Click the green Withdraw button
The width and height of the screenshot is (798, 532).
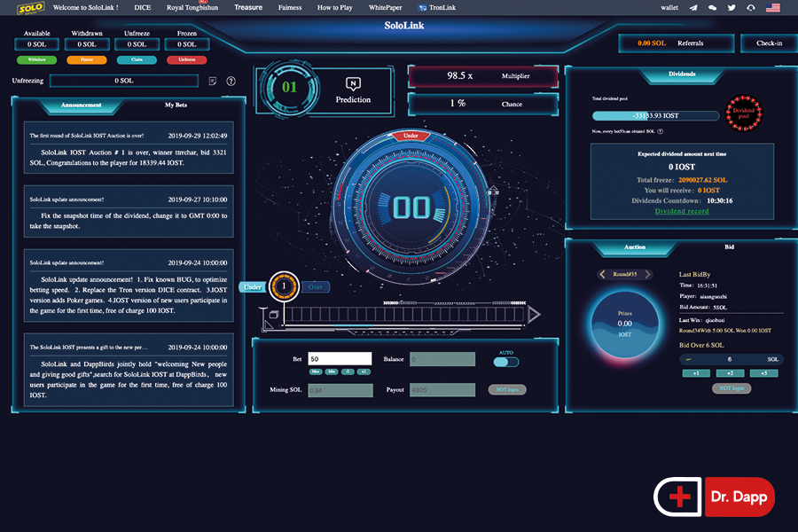coord(36,59)
